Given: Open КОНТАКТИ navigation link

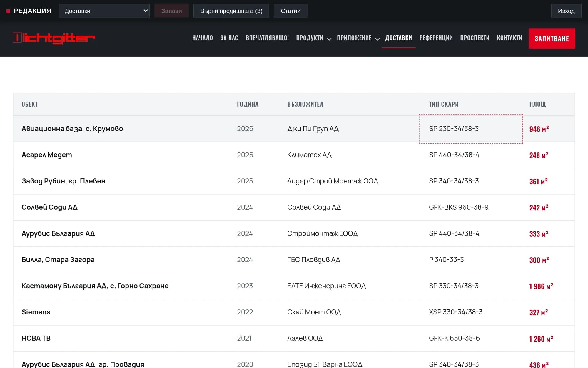Looking at the screenshot, I should coord(510,38).
